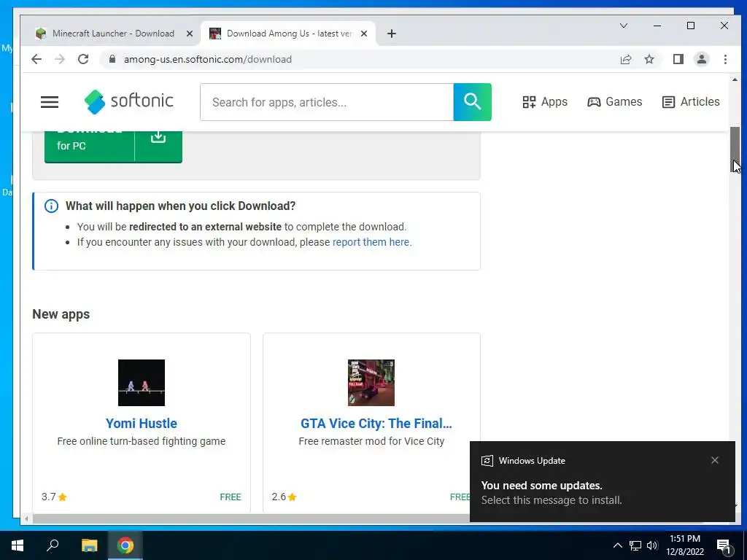Open Chrome three-dot menu
The image size is (747, 560).
point(725,59)
